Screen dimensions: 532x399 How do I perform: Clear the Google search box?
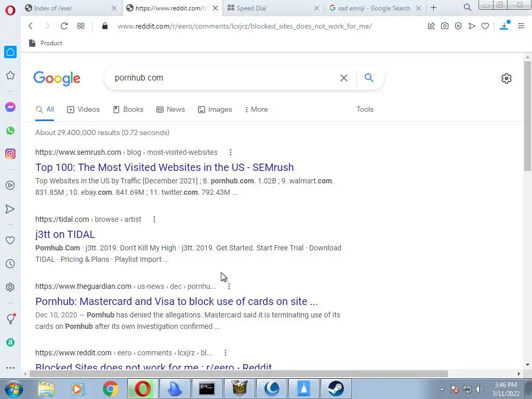point(344,78)
